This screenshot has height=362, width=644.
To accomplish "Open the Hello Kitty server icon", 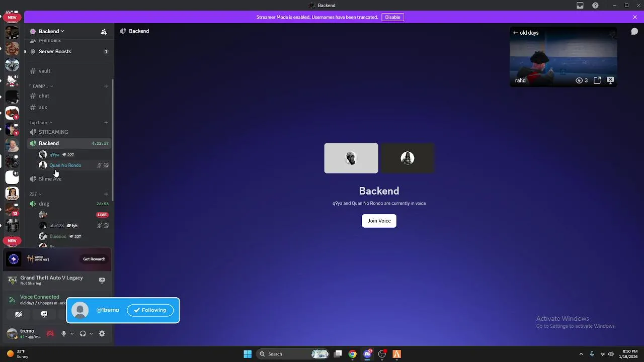I will (x=12, y=81).
